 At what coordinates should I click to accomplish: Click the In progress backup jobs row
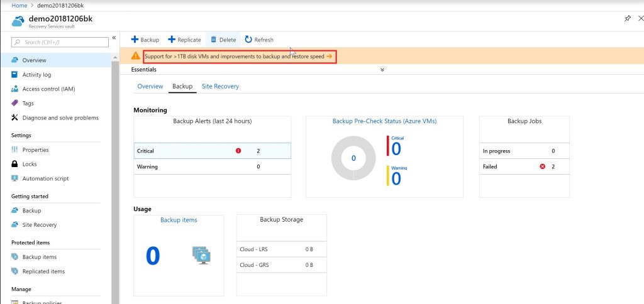click(x=524, y=151)
